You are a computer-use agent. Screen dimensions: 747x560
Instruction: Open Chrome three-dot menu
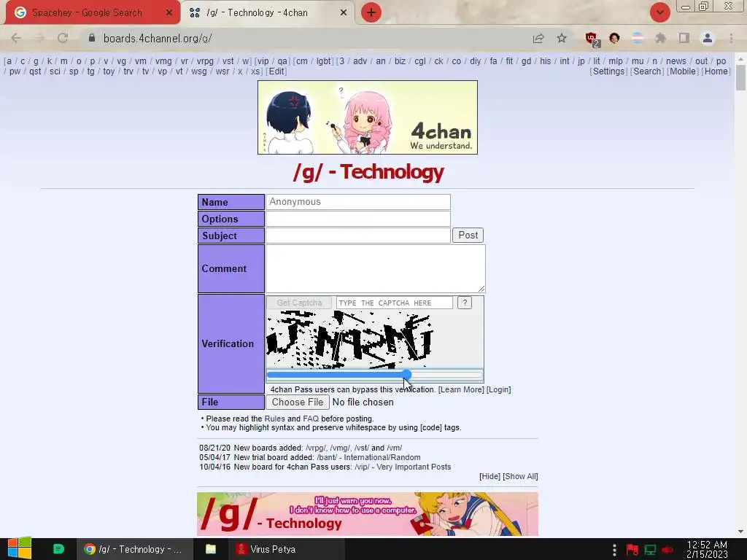(731, 38)
